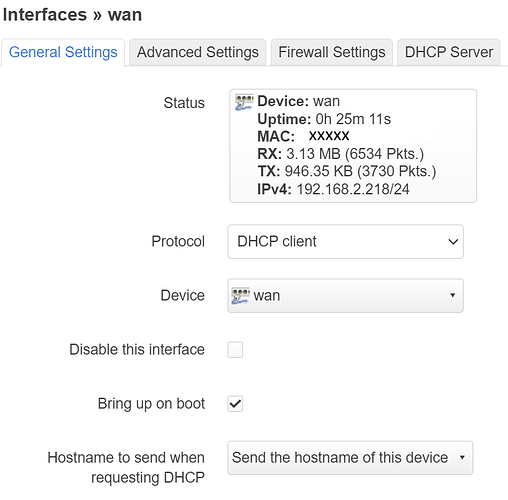Go to the DHCP Server tab

449,52
